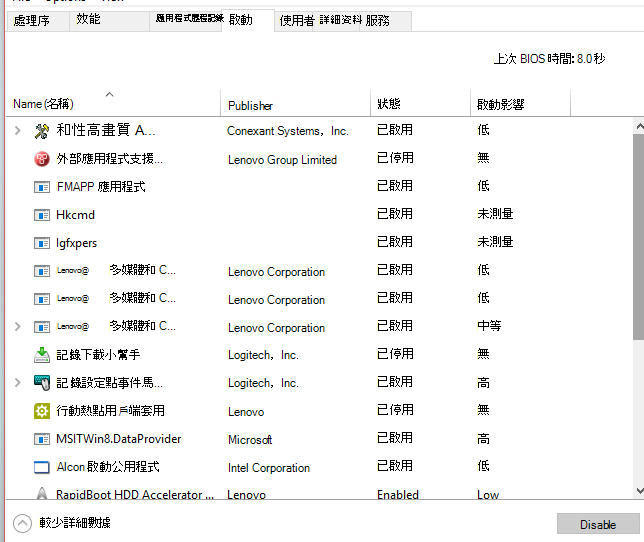Click the AIcon 啟動公用程式 icon
This screenshot has height=542, width=644.
click(41, 467)
